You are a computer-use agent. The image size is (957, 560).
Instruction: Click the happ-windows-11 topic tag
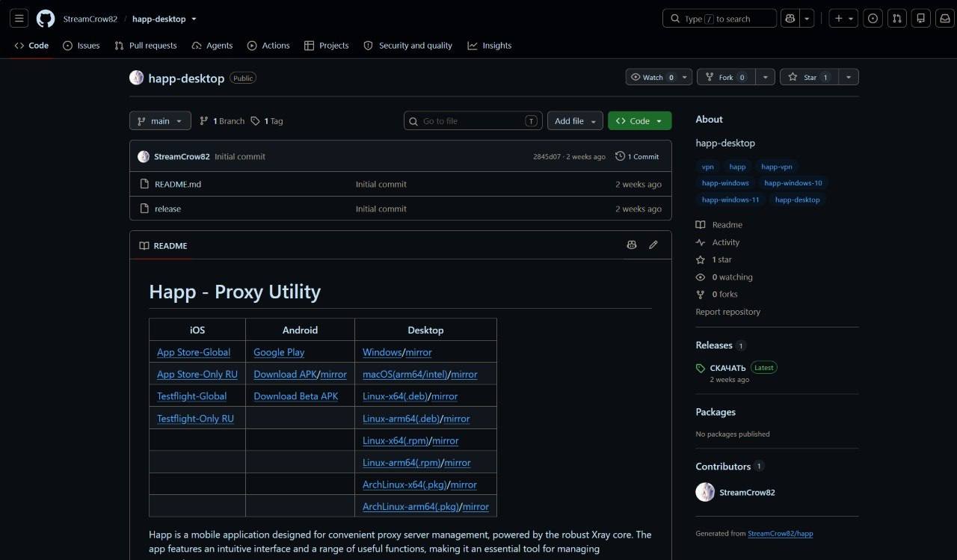(x=730, y=200)
